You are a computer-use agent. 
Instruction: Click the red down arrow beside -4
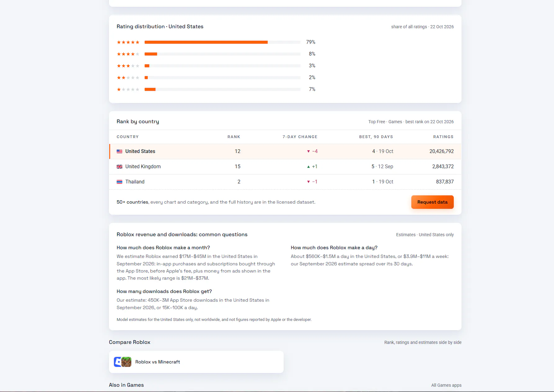(x=309, y=151)
